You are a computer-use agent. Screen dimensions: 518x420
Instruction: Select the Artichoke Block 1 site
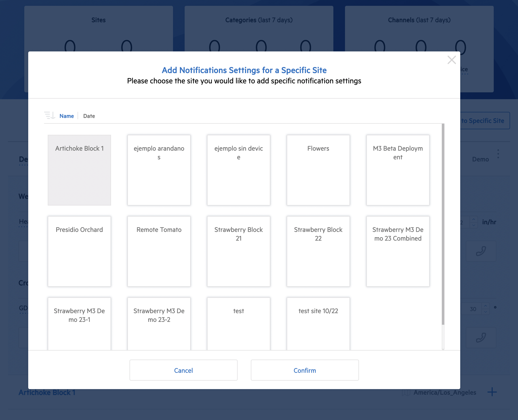point(79,170)
